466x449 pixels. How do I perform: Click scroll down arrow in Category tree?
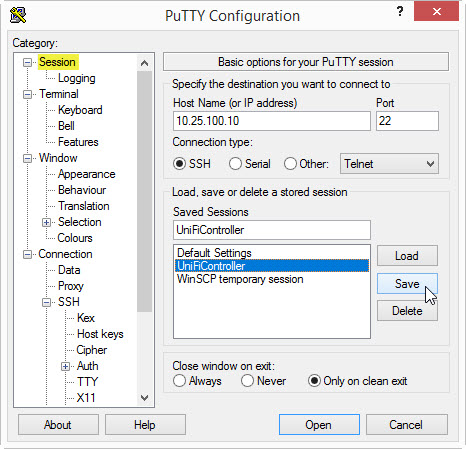[144, 398]
